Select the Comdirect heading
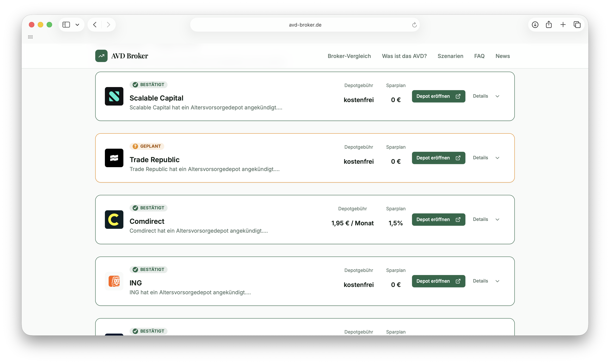 tap(147, 221)
